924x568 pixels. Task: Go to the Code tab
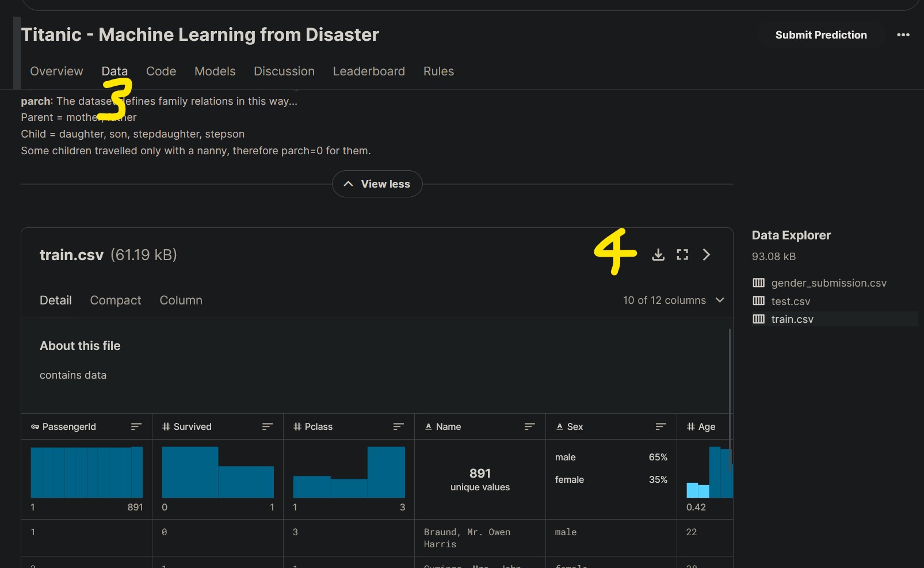coord(161,71)
